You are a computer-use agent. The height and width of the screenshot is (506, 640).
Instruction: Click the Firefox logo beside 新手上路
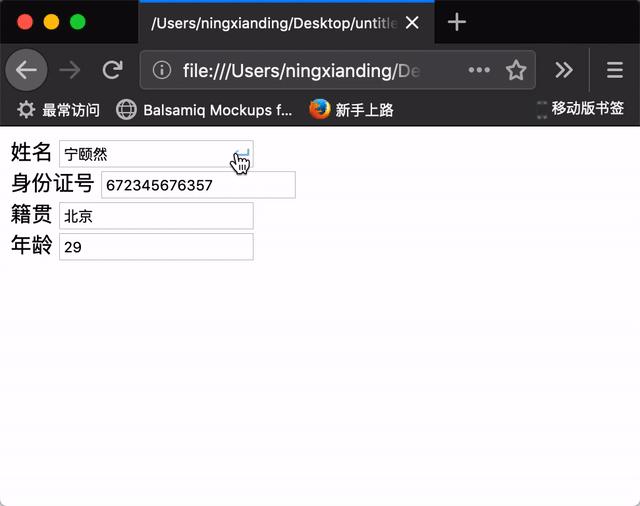pyautogui.click(x=320, y=109)
